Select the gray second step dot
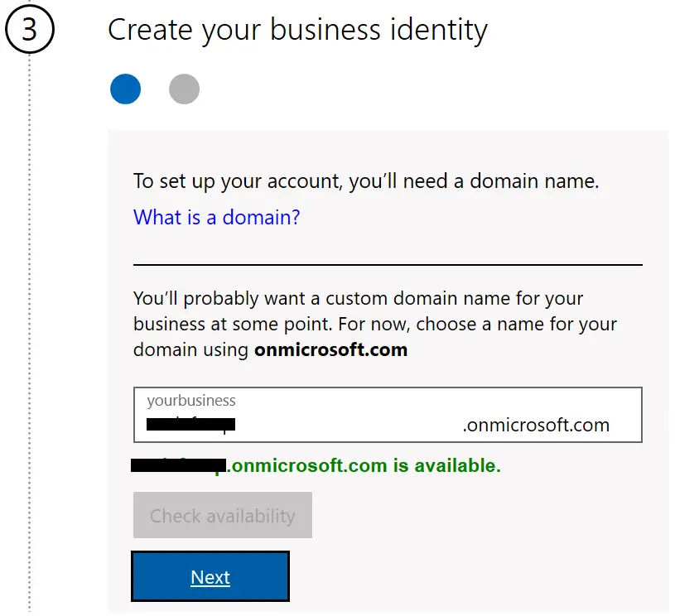The width and height of the screenshot is (675, 616). [184, 89]
